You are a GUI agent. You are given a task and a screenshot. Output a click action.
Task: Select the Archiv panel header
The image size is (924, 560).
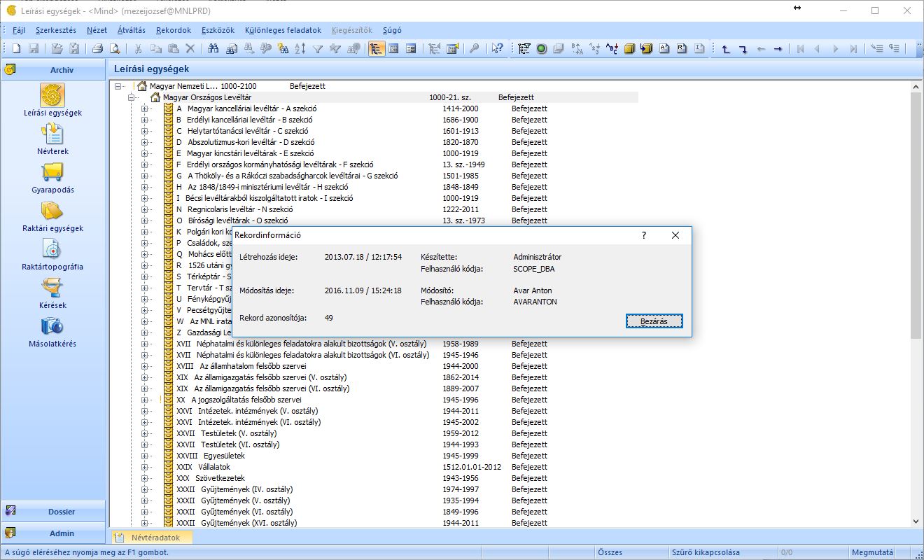coord(53,70)
